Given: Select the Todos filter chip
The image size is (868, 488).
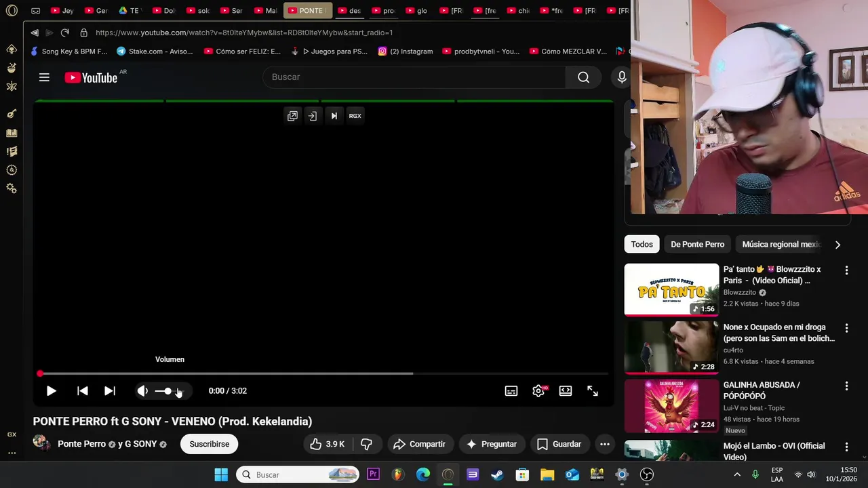Looking at the screenshot, I should [x=642, y=245].
